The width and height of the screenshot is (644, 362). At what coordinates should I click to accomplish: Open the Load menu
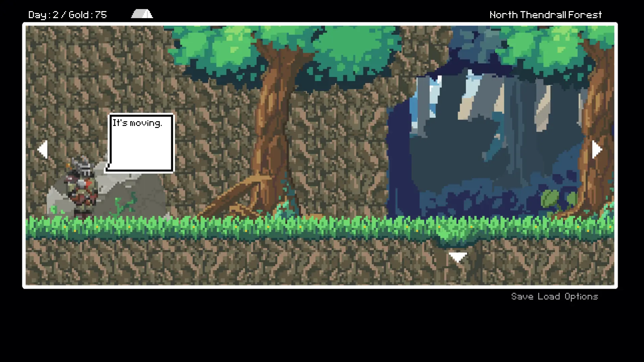point(549,297)
